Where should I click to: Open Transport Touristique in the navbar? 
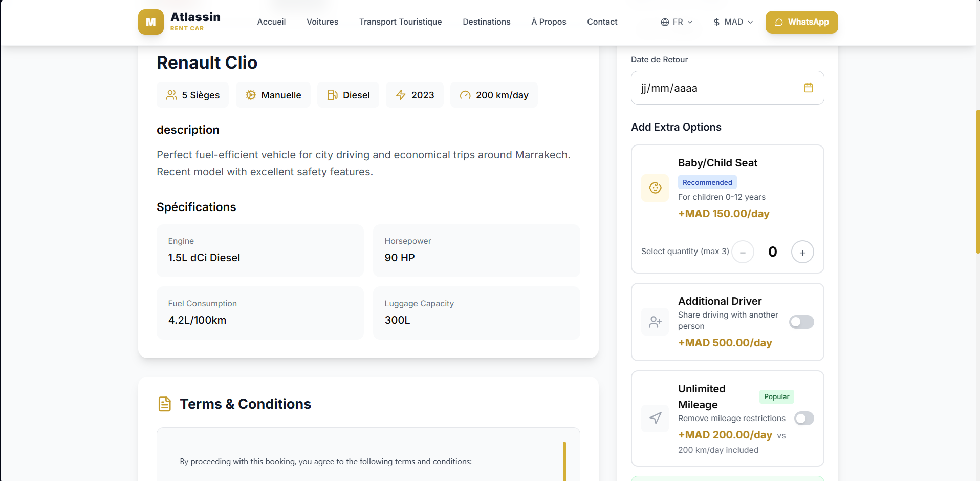point(401,22)
